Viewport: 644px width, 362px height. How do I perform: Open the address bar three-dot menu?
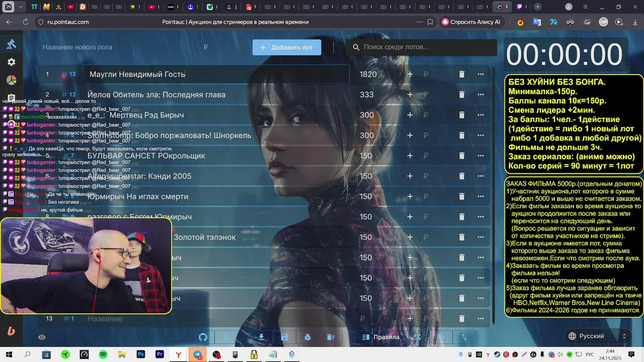[419, 22]
